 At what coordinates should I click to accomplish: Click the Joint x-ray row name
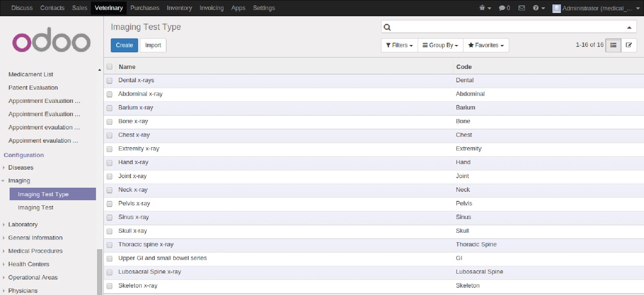tap(132, 176)
